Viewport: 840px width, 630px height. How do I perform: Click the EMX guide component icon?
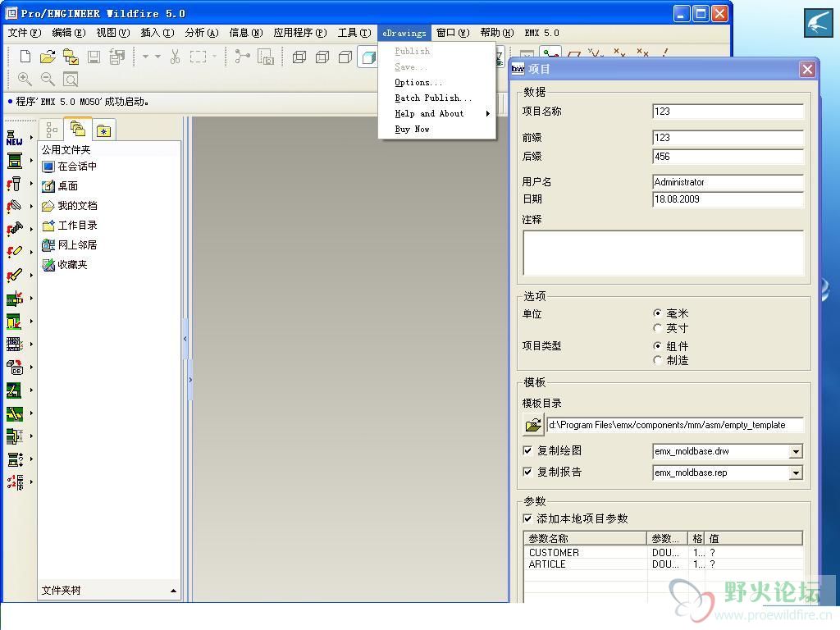point(15,184)
